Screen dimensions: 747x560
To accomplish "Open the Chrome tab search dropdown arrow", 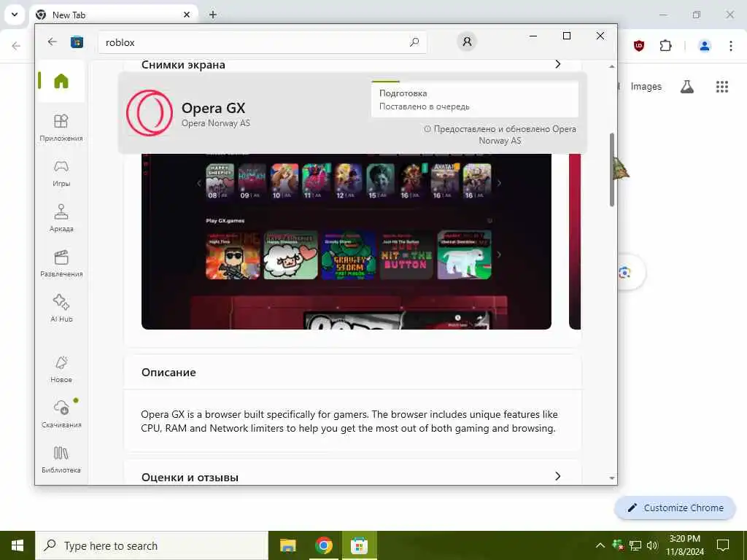I will pyautogui.click(x=15, y=15).
